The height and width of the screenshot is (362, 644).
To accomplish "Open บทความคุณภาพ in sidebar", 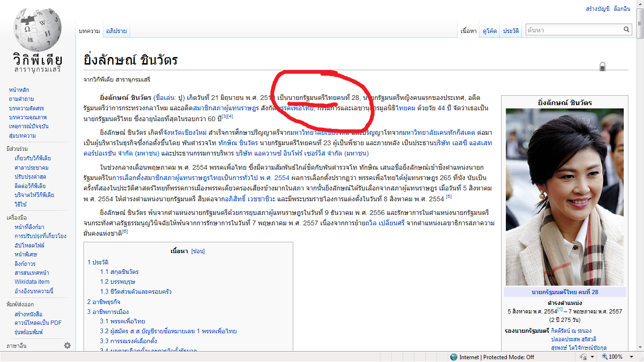I will [28, 117].
